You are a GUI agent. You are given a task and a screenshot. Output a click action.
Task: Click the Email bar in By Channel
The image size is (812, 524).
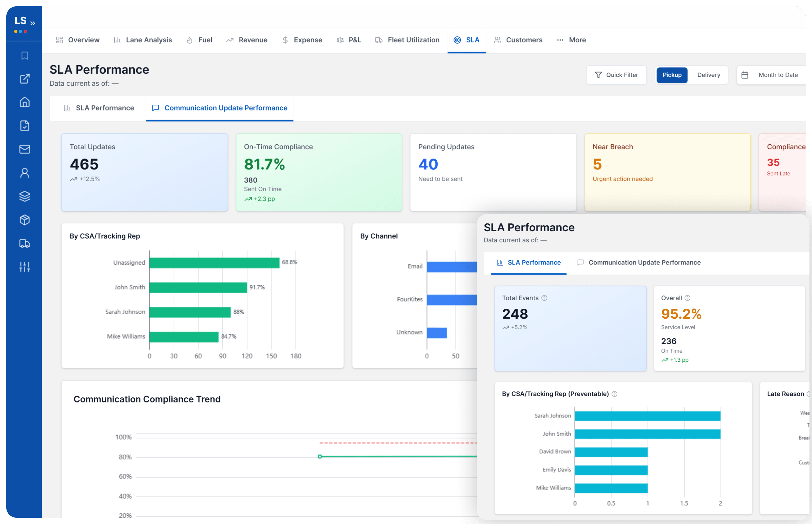pos(452,267)
